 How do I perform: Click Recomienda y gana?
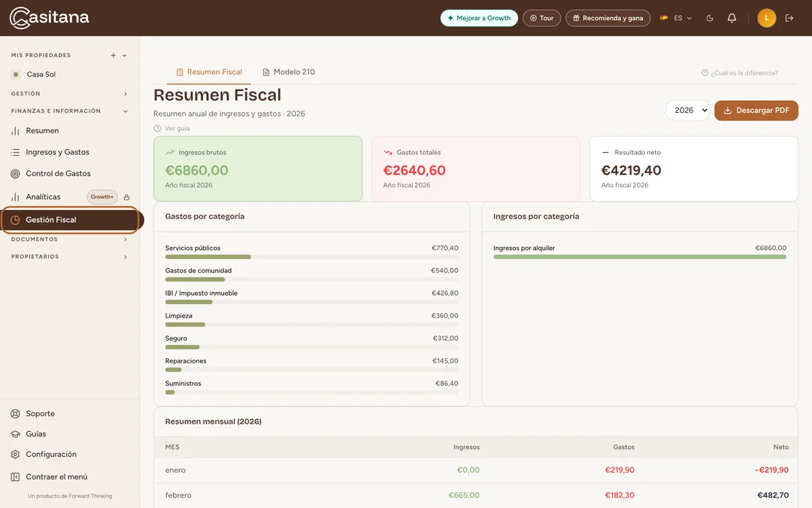pos(608,18)
